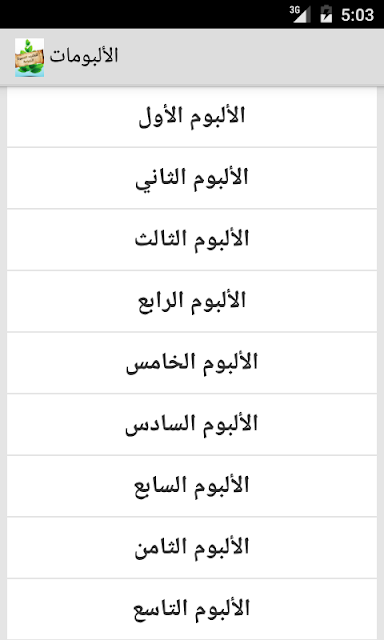This screenshot has width=384, height=640.
Task: Click the right gray edge beside the album list
Action: click(380, 363)
